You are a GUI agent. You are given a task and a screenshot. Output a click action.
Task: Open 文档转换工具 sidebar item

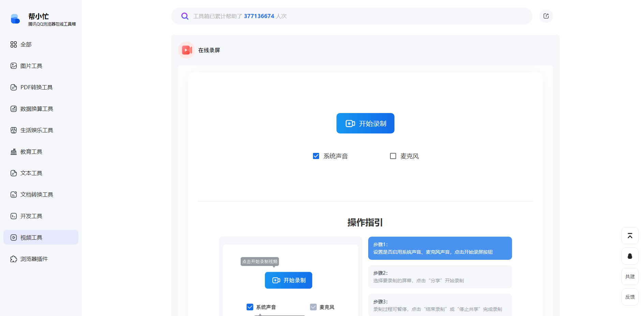(x=41, y=195)
